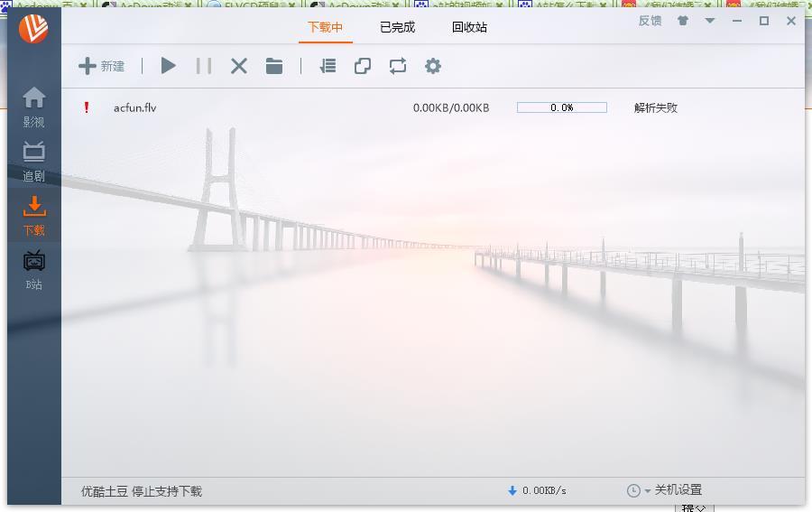Open settings with the gear icon
Viewport: 812px width, 512px height.
point(433,66)
